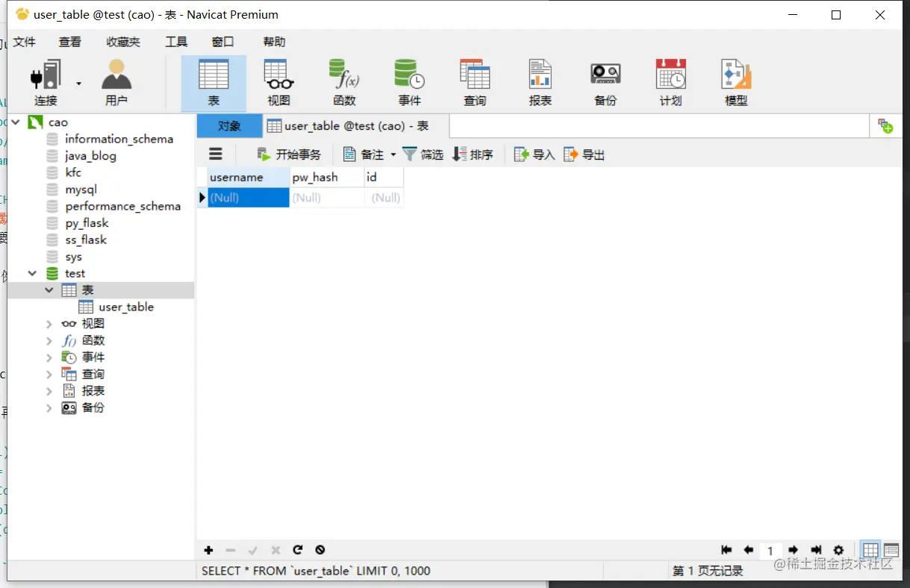The width and height of the screenshot is (910, 588).
Task: Click the 备注 memo button
Action: click(x=364, y=154)
